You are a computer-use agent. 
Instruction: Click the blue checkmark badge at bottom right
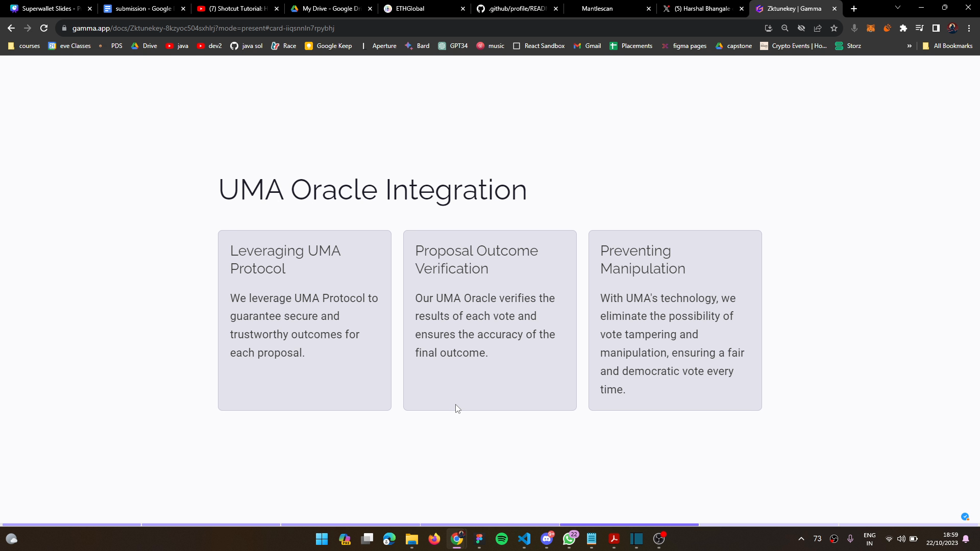click(965, 517)
